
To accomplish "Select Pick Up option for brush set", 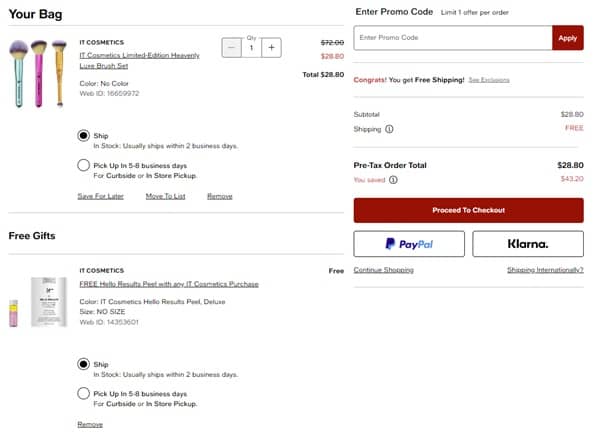I will [x=84, y=165].
